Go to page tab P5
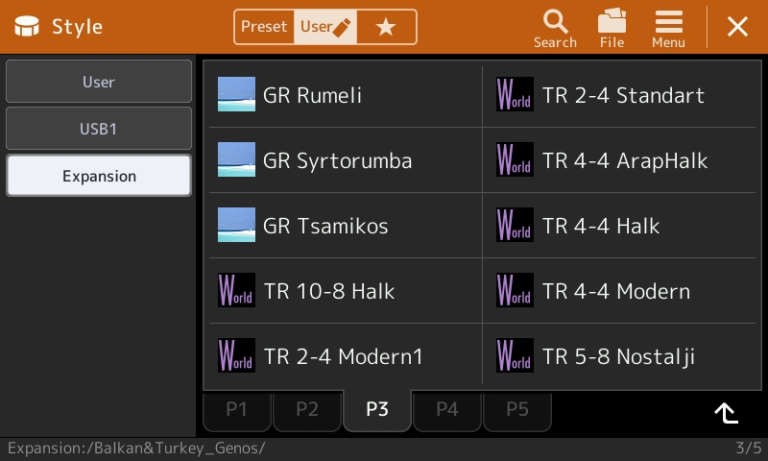 (x=517, y=410)
